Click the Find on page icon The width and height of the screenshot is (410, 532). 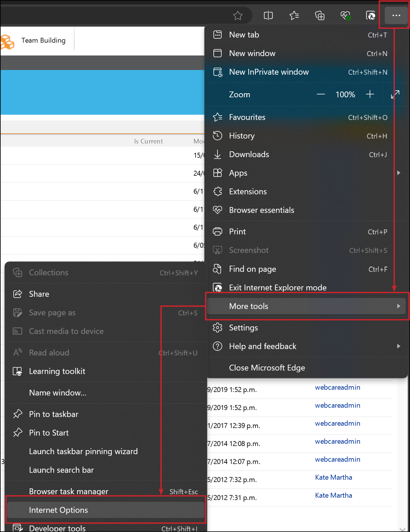pos(217,269)
